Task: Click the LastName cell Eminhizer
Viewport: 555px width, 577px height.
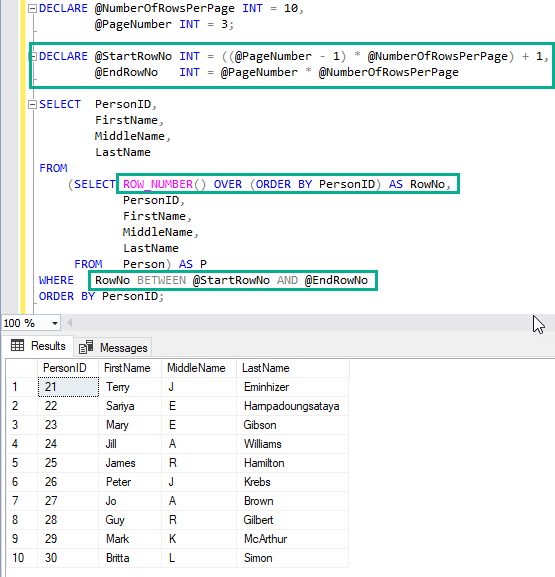Action: coord(293,387)
